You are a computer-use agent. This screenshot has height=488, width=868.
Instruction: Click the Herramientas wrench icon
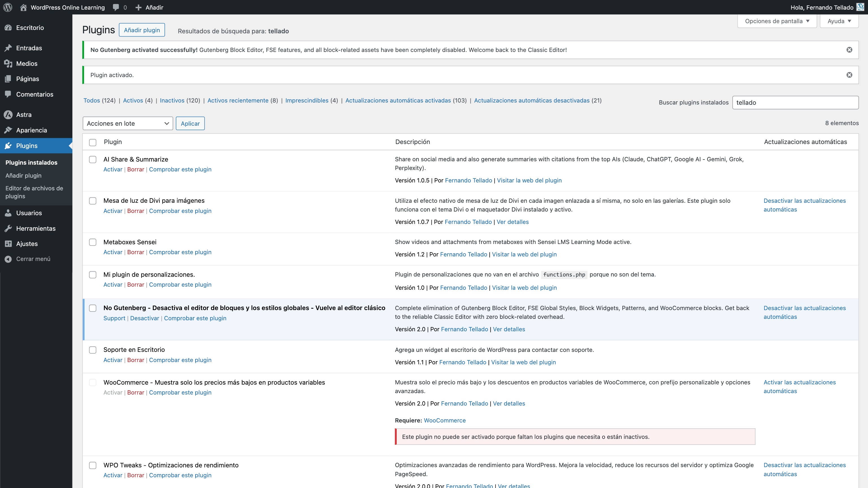pyautogui.click(x=8, y=228)
